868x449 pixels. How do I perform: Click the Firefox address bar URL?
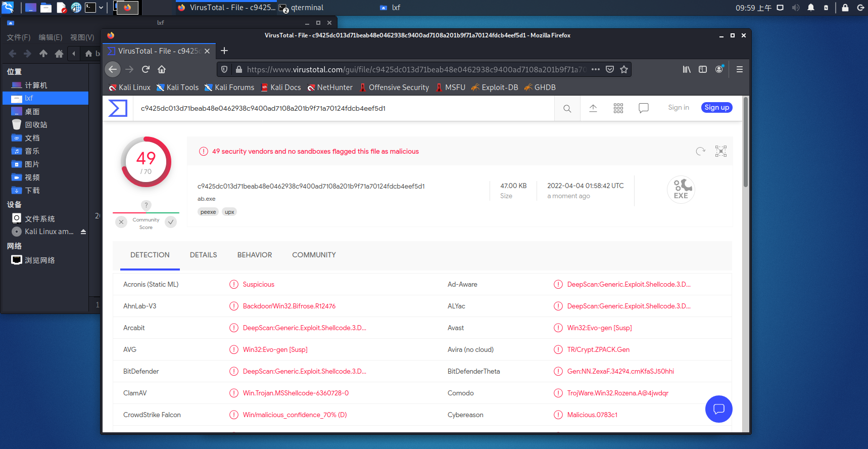[x=416, y=69]
